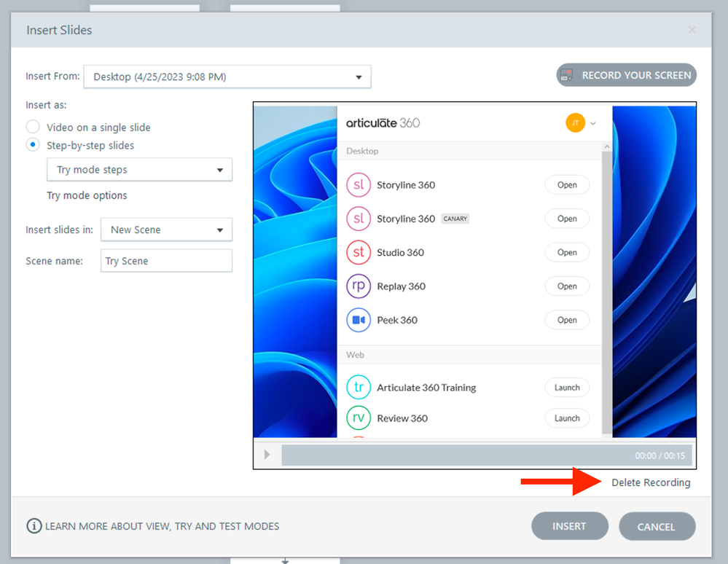The width and height of the screenshot is (728, 564).
Task: Click the Peek 360 camera icon
Action: tap(359, 320)
